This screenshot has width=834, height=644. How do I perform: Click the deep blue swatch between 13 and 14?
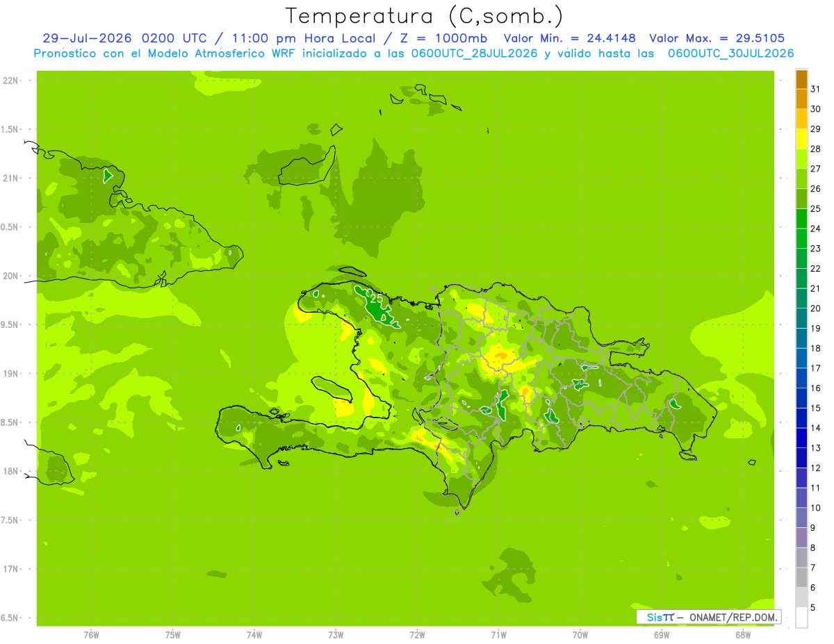(x=801, y=438)
